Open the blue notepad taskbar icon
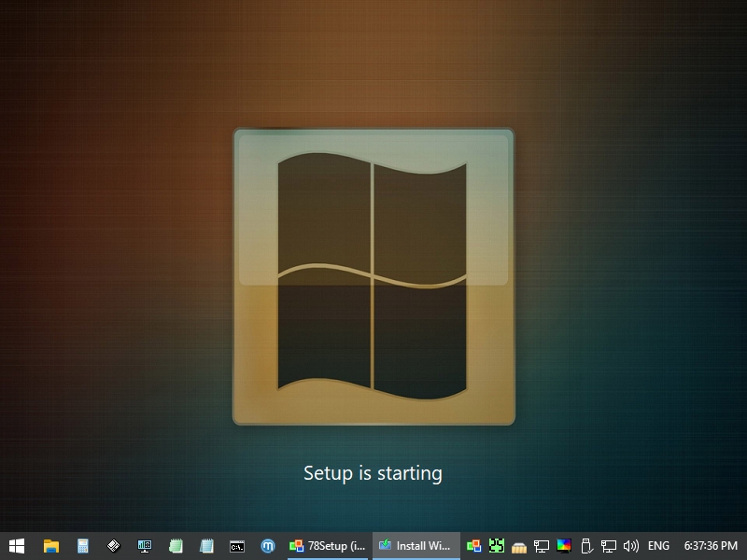Screen dimensions: 747x560 206,546
